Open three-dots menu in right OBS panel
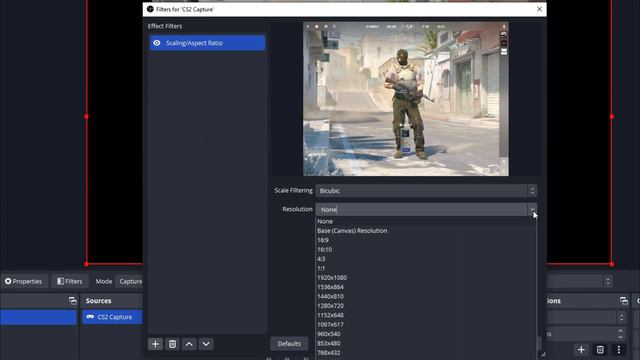 [618, 350]
